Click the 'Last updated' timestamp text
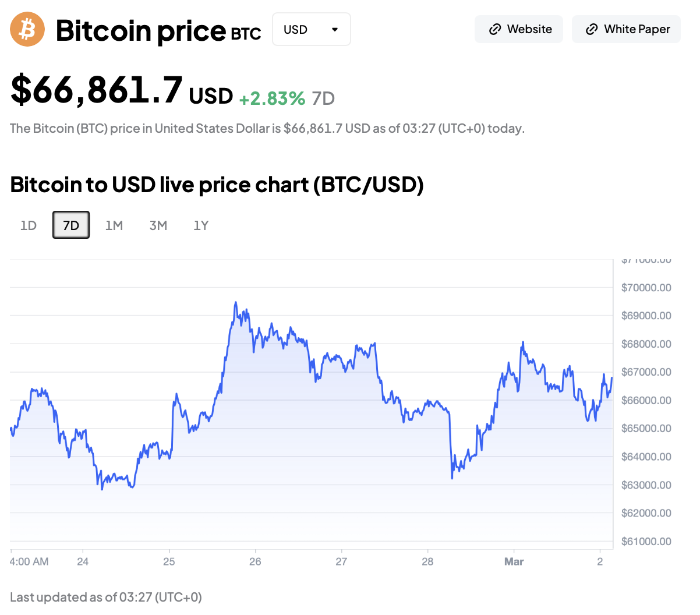The width and height of the screenshot is (700, 615). (106, 597)
